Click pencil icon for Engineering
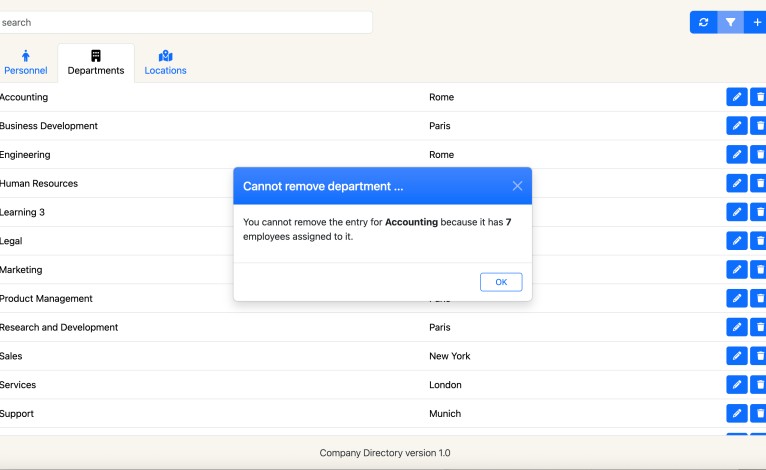The image size is (766, 470). coord(736,155)
